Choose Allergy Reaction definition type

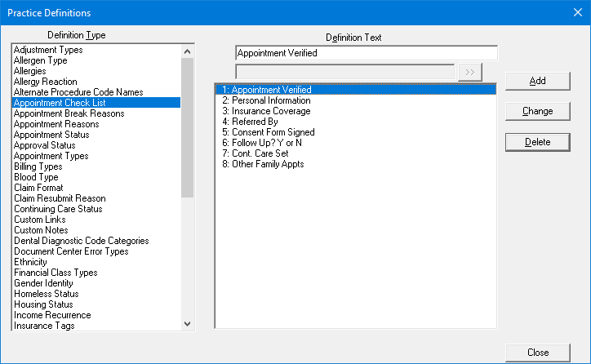point(96,82)
